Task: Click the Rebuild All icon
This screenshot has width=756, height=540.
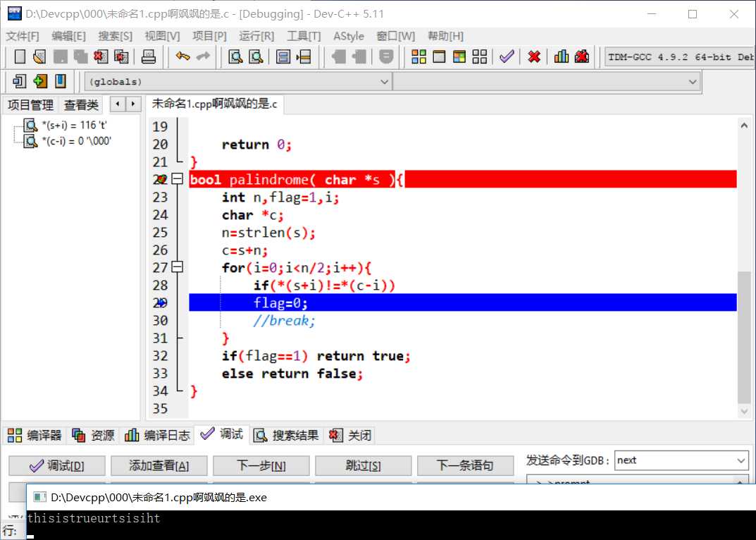Action: point(480,57)
